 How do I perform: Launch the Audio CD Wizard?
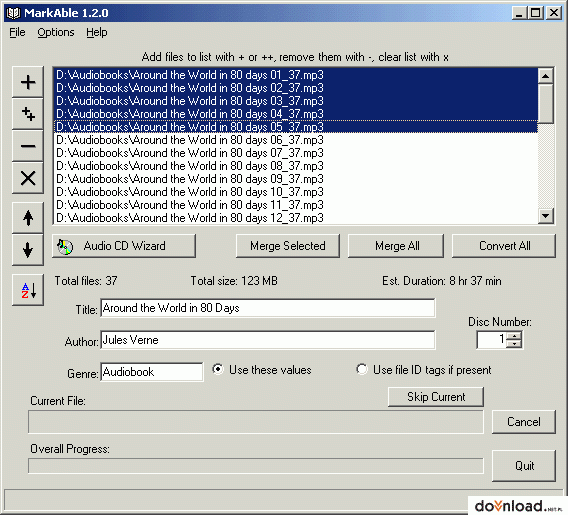click(x=124, y=246)
